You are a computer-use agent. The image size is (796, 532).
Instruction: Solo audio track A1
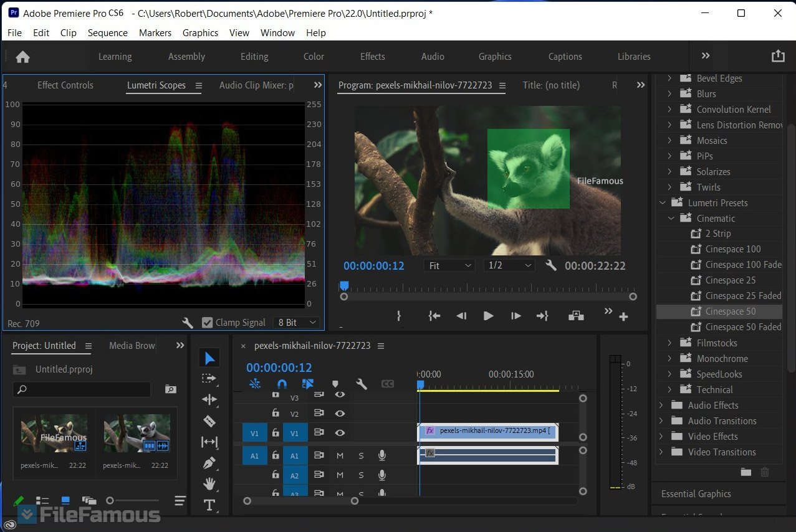pos(361,456)
